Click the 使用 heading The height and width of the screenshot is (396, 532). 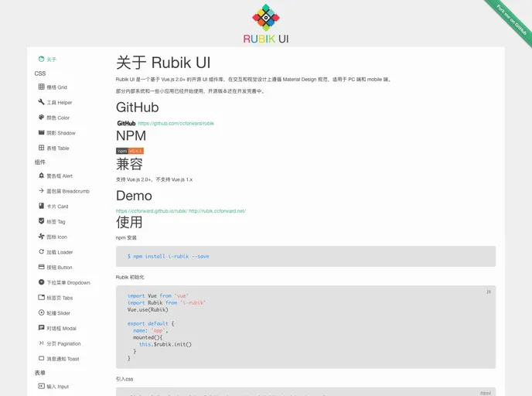pyautogui.click(x=129, y=222)
